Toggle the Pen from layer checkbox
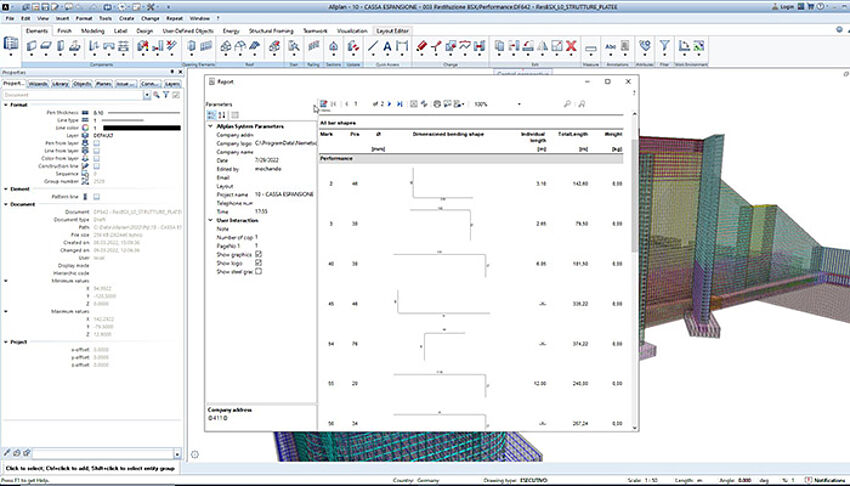 pyautogui.click(x=96, y=142)
